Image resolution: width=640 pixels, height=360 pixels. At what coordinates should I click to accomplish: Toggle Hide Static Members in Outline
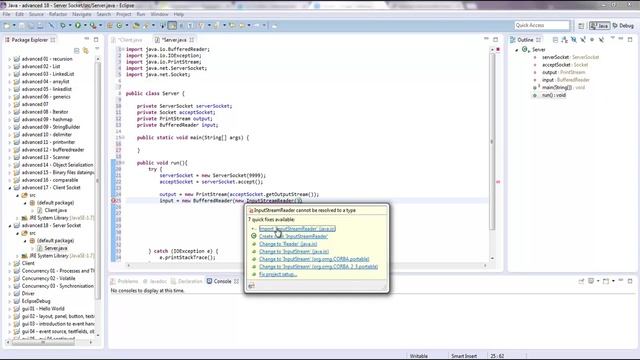583,40
